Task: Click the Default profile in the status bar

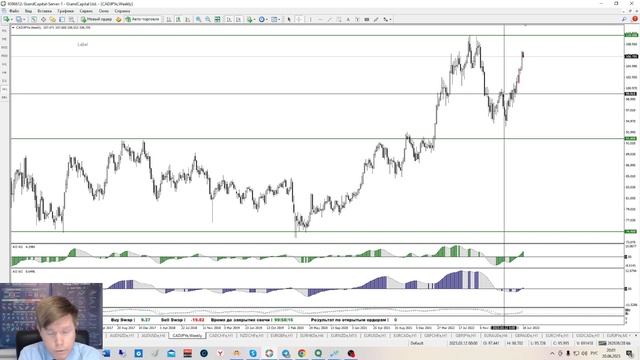Action: coord(417,343)
